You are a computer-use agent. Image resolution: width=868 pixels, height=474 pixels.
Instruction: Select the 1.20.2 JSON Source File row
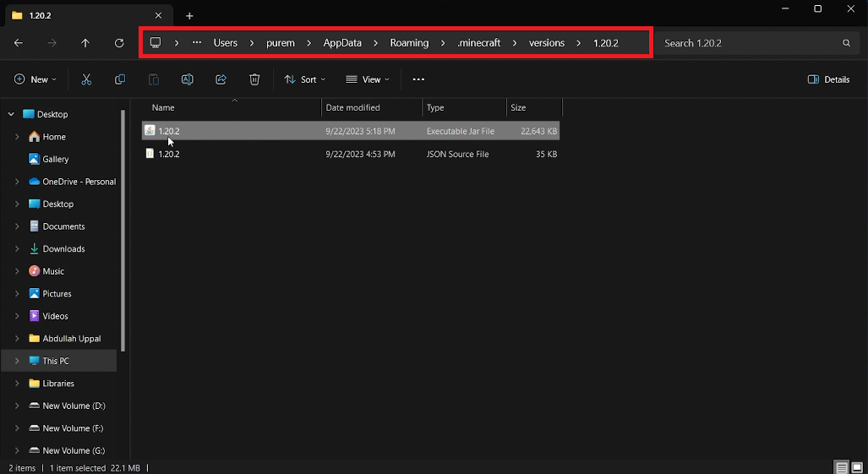(351, 155)
